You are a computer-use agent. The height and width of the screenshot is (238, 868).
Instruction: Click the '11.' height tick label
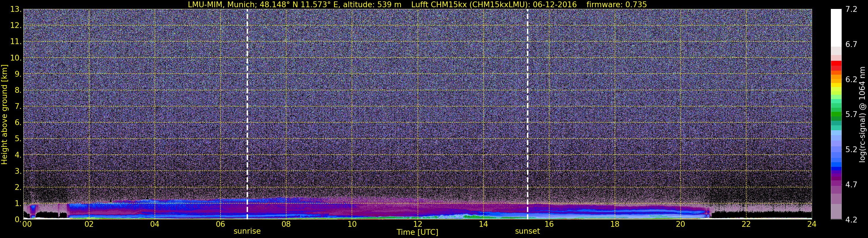click(16, 41)
